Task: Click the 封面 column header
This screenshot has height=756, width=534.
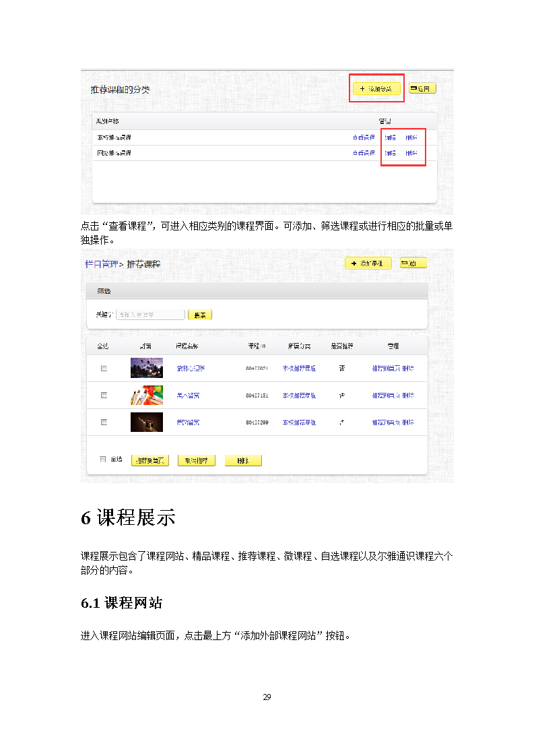Action: [145, 346]
